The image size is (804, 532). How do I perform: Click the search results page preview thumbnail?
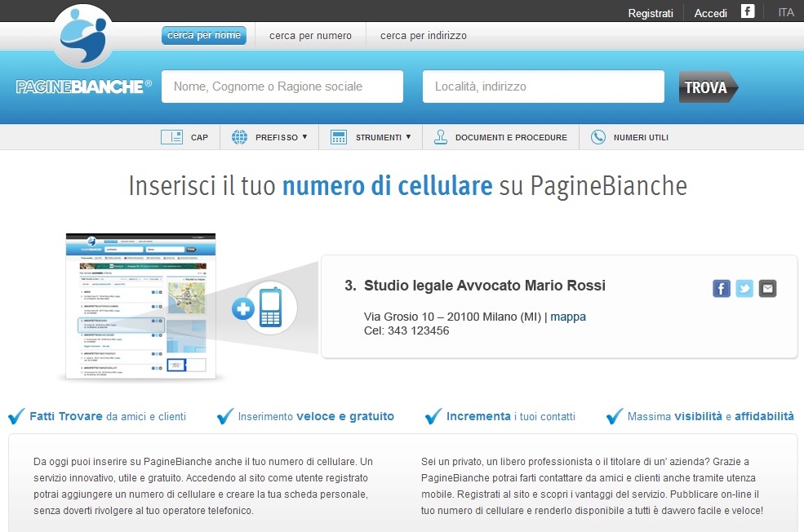(141, 306)
